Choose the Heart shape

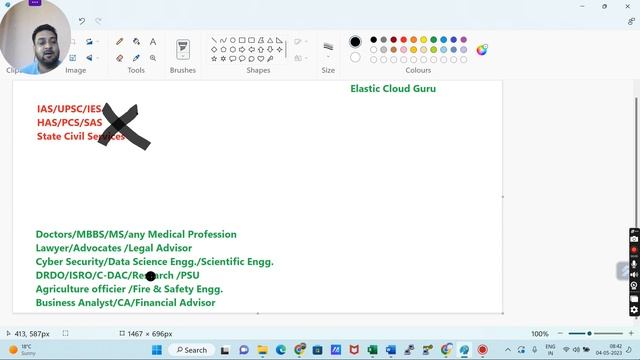pyautogui.click(x=261, y=59)
